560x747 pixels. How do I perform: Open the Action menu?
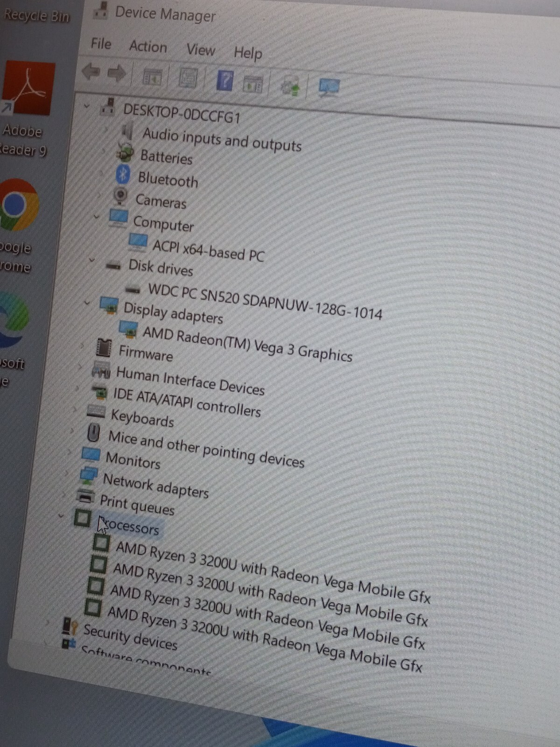(148, 47)
